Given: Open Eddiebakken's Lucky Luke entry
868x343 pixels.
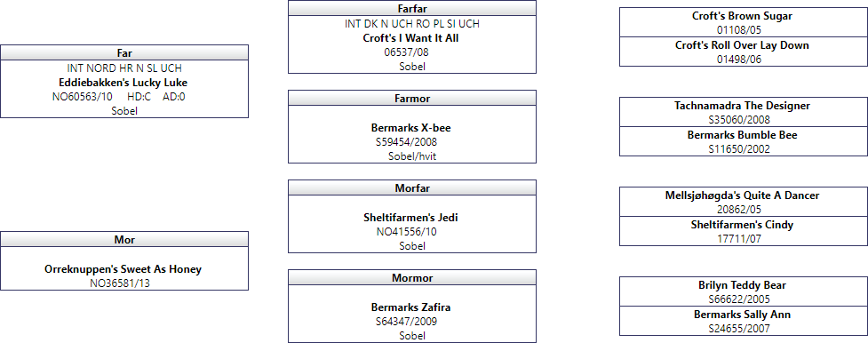Looking at the screenshot, I should [123, 83].
